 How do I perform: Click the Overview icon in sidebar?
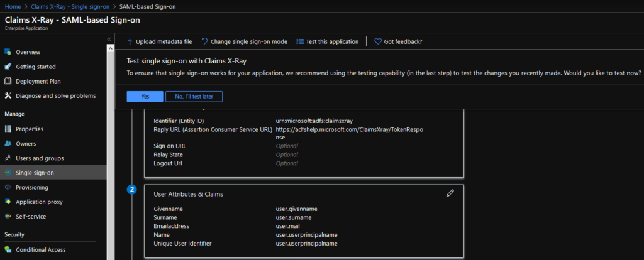click(8, 52)
